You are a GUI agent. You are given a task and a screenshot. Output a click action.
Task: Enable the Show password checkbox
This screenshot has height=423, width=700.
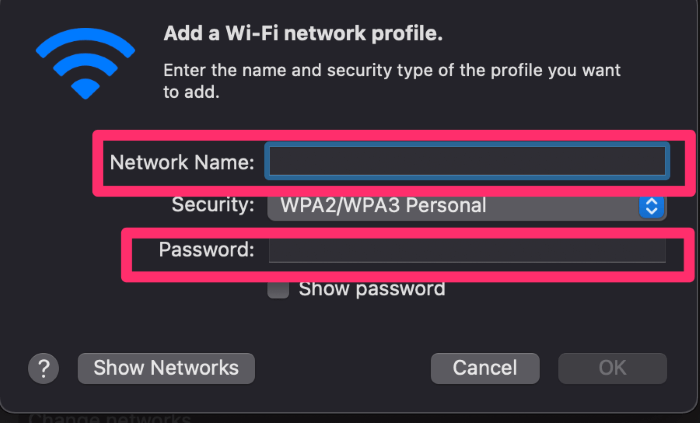[x=278, y=289]
